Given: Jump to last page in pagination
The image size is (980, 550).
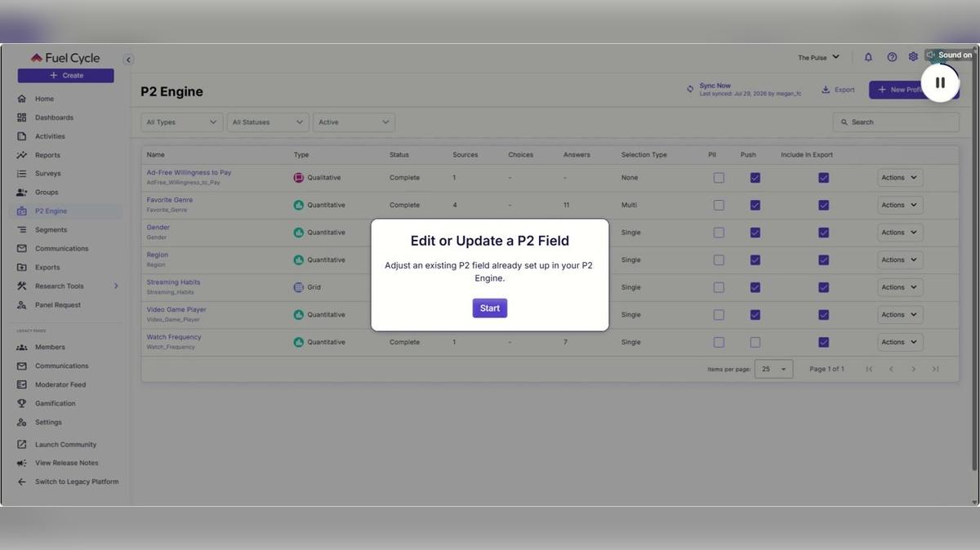Looking at the screenshot, I should coord(935,370).
